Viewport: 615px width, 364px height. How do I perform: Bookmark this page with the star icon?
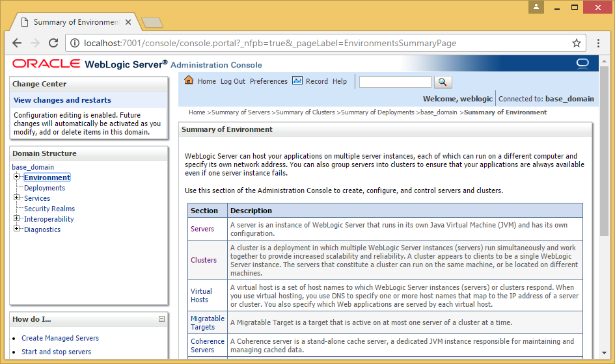576,43
